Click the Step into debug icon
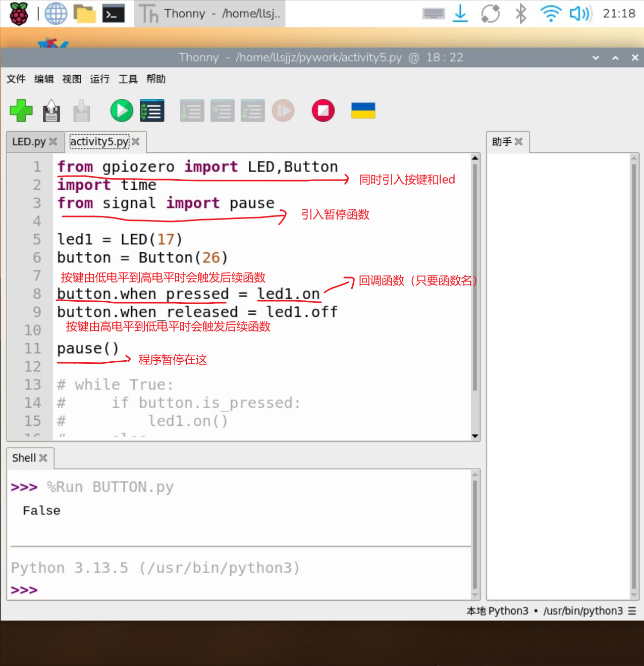644x666 pixels. pos(223,110)
